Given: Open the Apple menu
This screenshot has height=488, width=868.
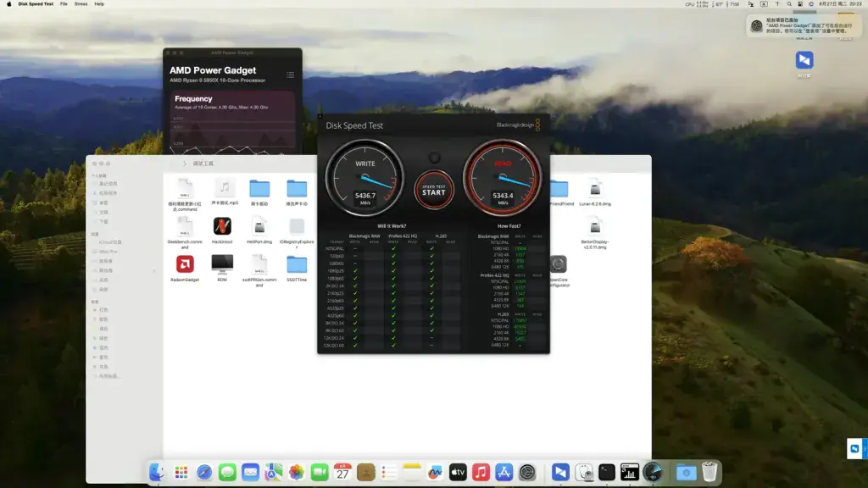Looking at the screenshot, I should (8, 4).
